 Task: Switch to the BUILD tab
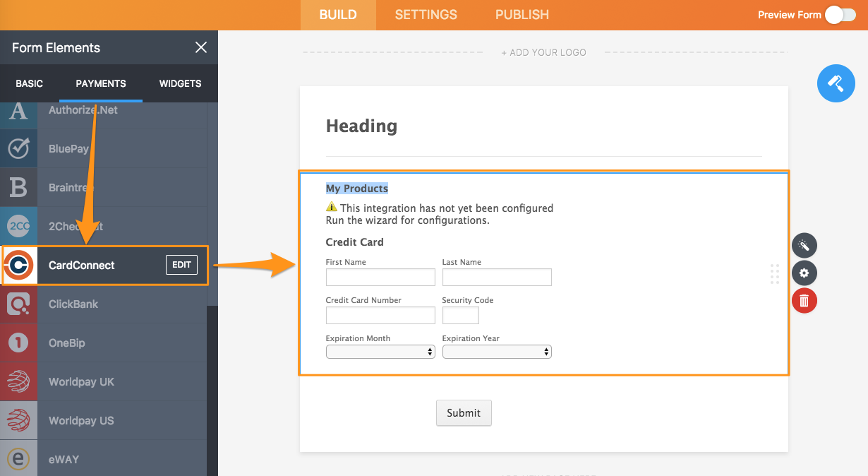(338, 15)
